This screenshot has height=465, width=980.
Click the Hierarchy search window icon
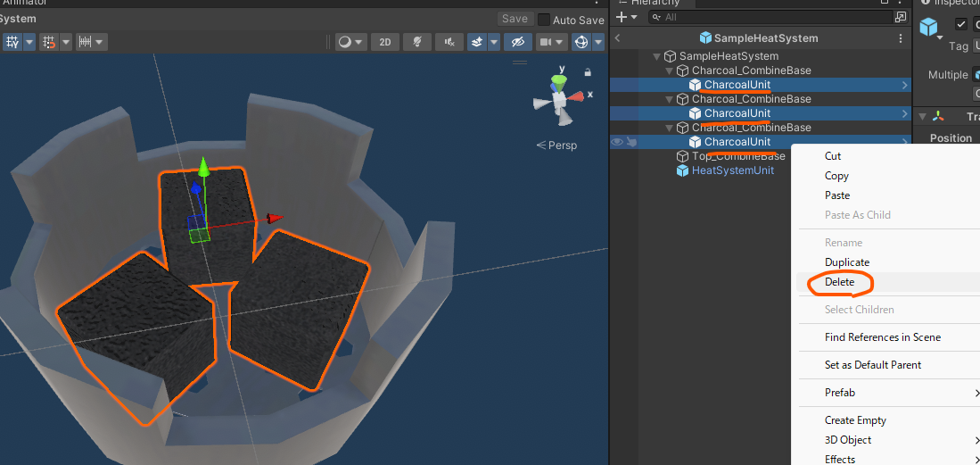(x=901, y=17)
